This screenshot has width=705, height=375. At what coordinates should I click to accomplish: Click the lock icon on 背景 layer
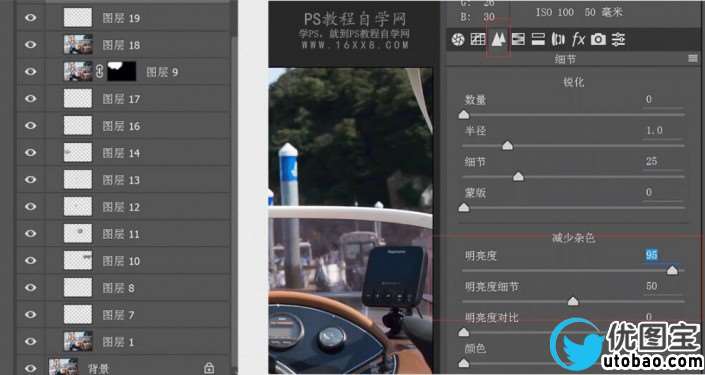pyautogui.click(x=209, y=367)
